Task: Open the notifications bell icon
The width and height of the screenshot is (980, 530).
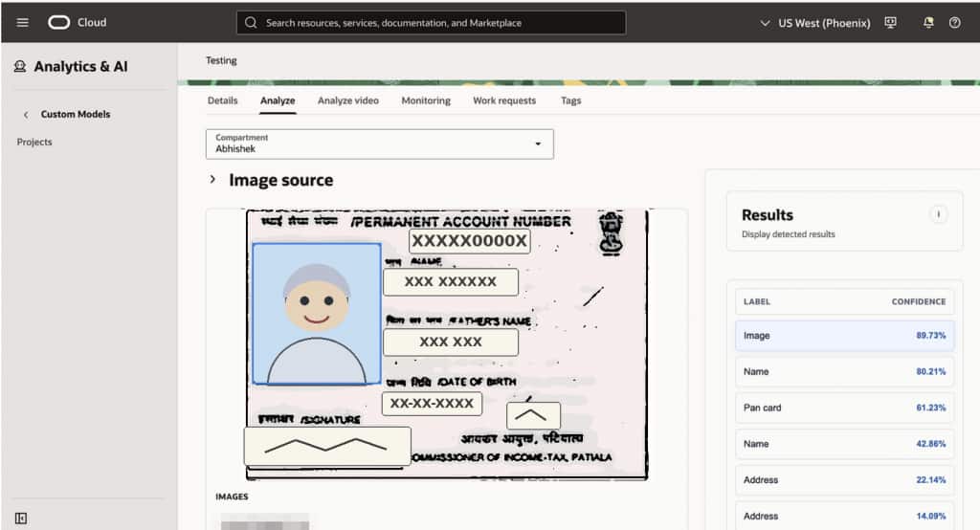Action: tap(928, 23)
